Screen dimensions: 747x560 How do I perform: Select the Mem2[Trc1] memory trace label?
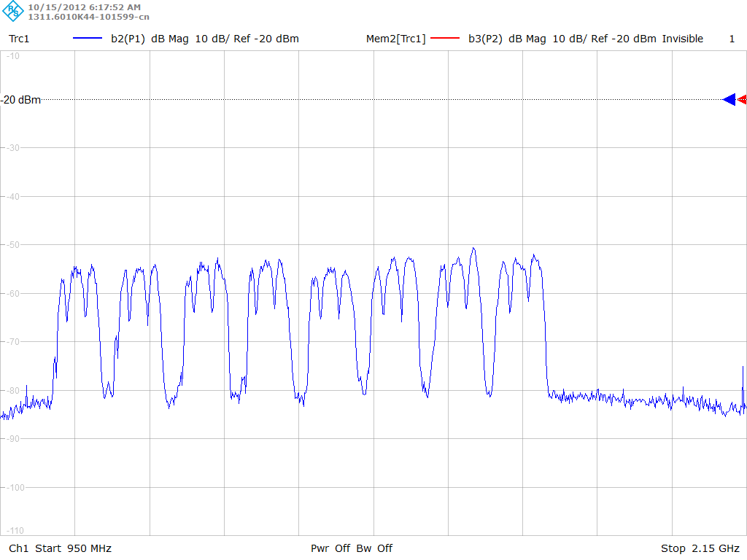pos(395,39)
